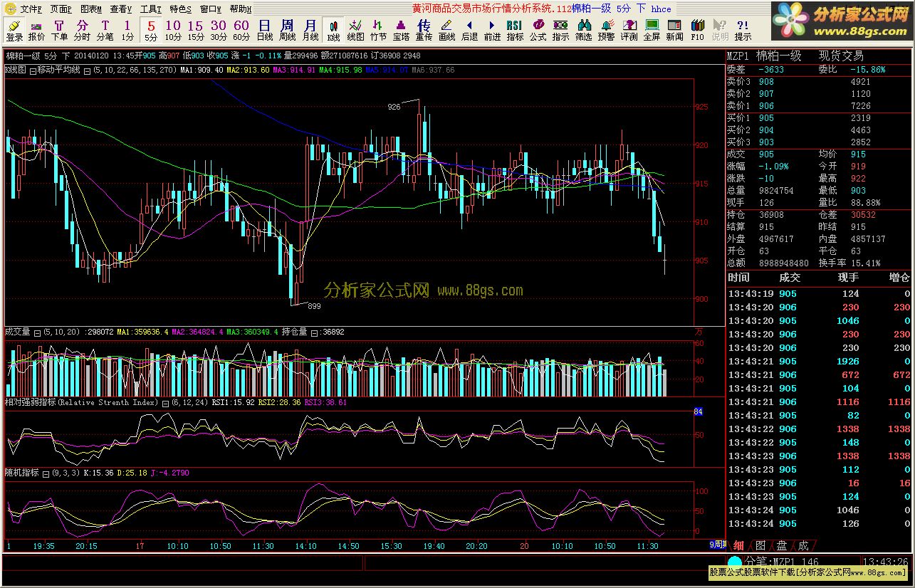This screenshot has width=915, height=588.
Task: Select the 竹节 bar chart icon
Action: [x=378, y=30]
